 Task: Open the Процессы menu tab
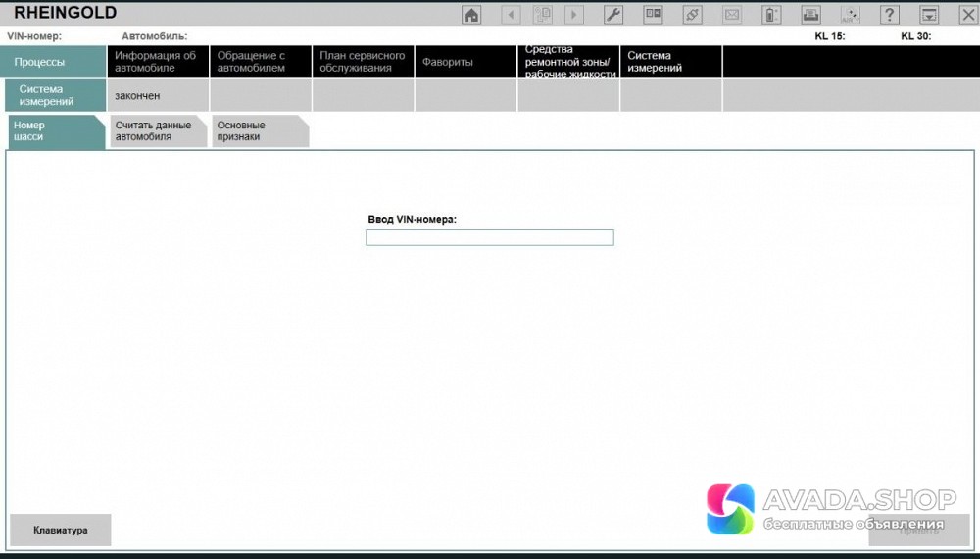point(54,62)
